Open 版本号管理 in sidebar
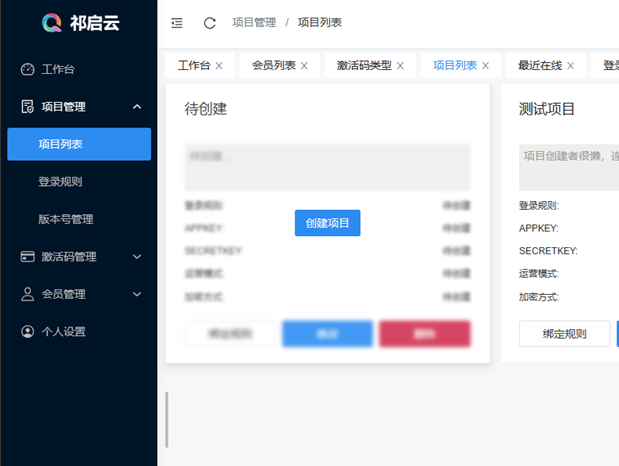This screenshot has width=619, height=466. click(66, 219)
